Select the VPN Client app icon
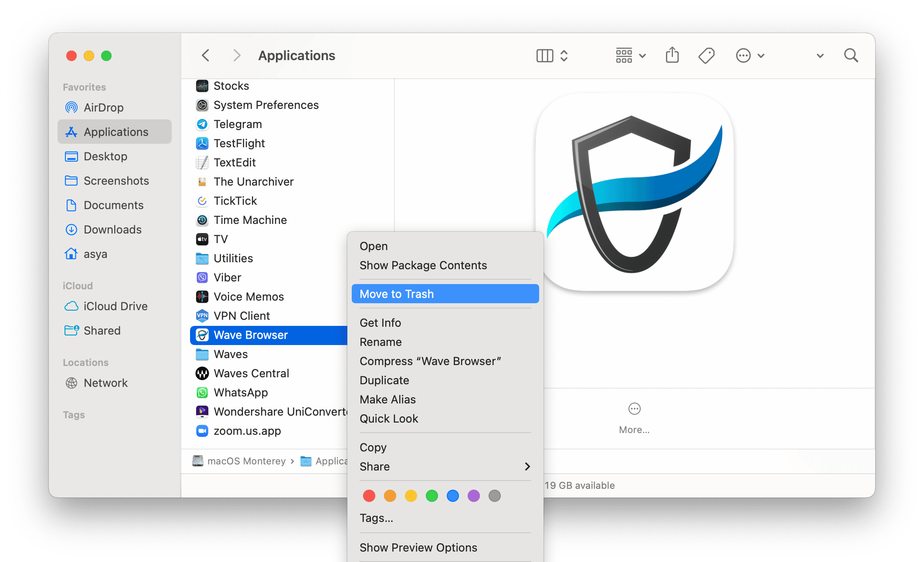This screenshot has width=924, height=562. (x=202, y=315)
